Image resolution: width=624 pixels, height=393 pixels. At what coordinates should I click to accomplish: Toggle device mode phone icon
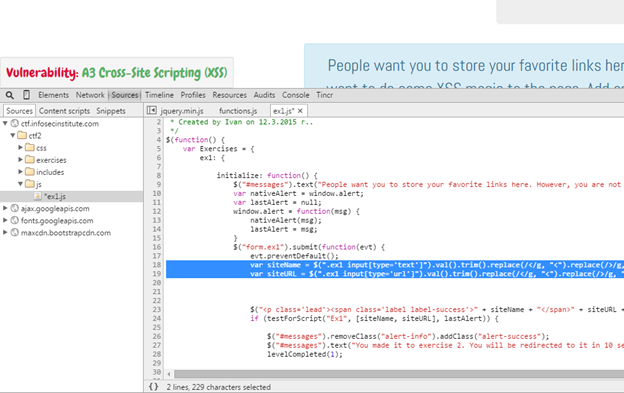(x=26, y=95)
